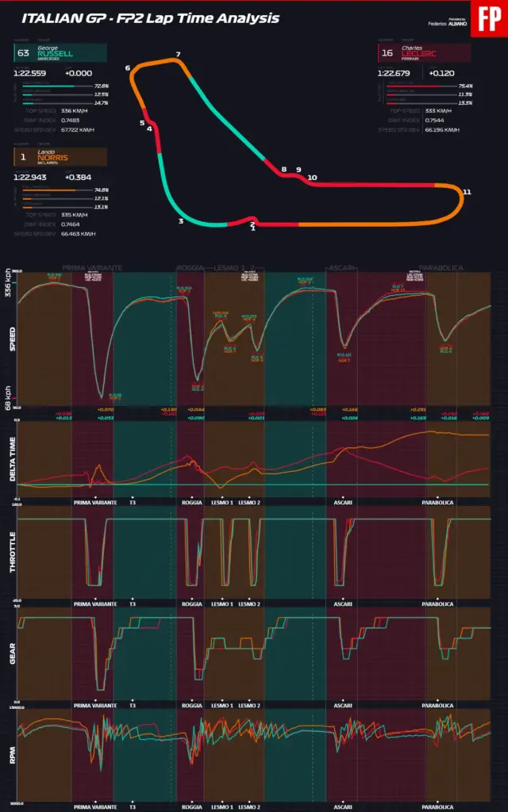
Task: Click the RPM axis label
Action: [11, 755]
